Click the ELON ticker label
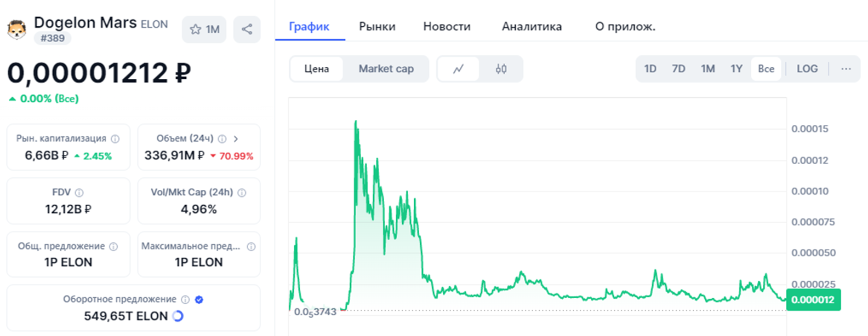This screenshot has height=336, width=868. [155, 24]
